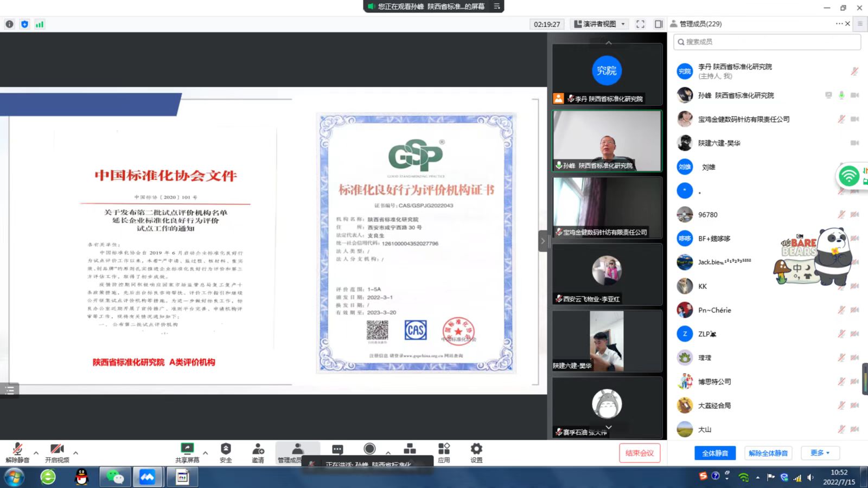Open slide outline menu icon
The image size is (868, 488).
point(9,390)
